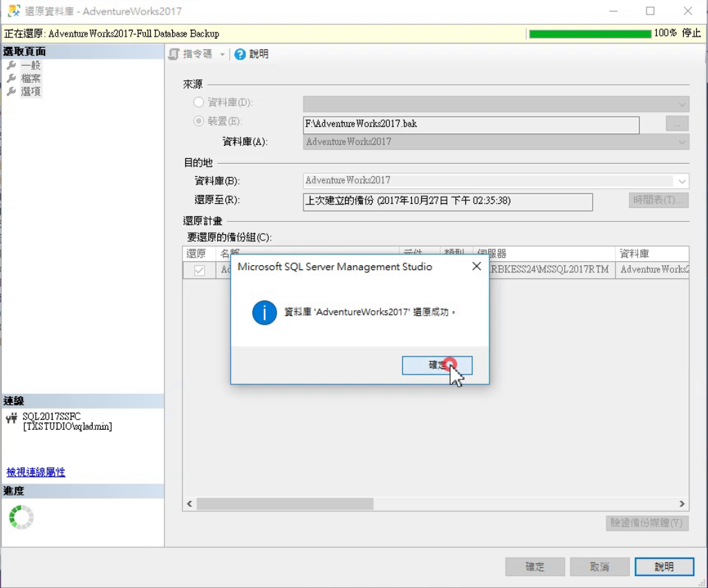
Task: Select the 資料庫(D) radio button
Action: [198, 102]
